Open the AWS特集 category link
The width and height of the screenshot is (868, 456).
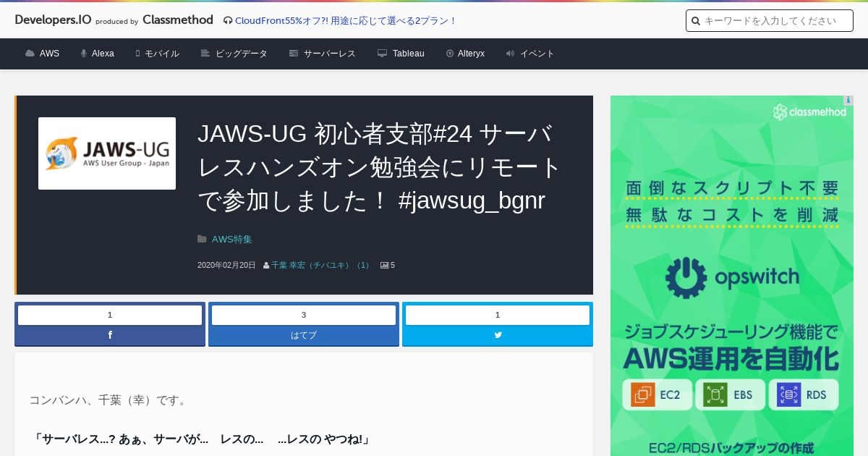tap(231, 239)
